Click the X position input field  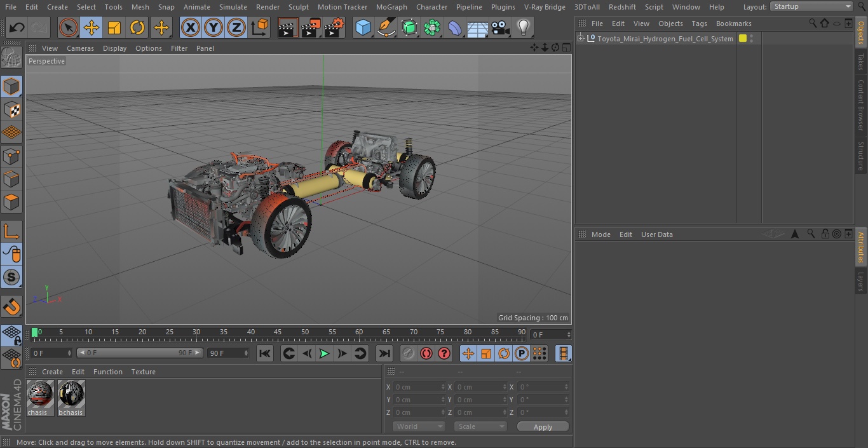(418, 387)
